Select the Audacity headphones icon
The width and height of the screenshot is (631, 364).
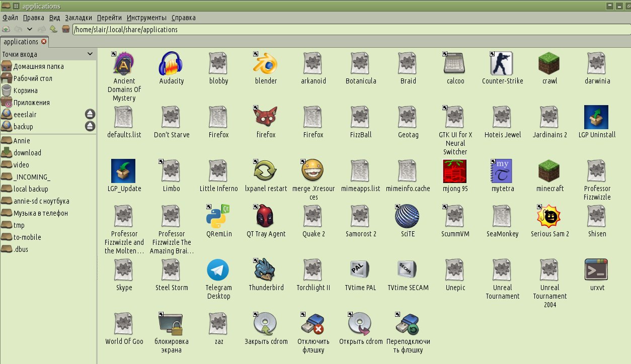(171, 63)
